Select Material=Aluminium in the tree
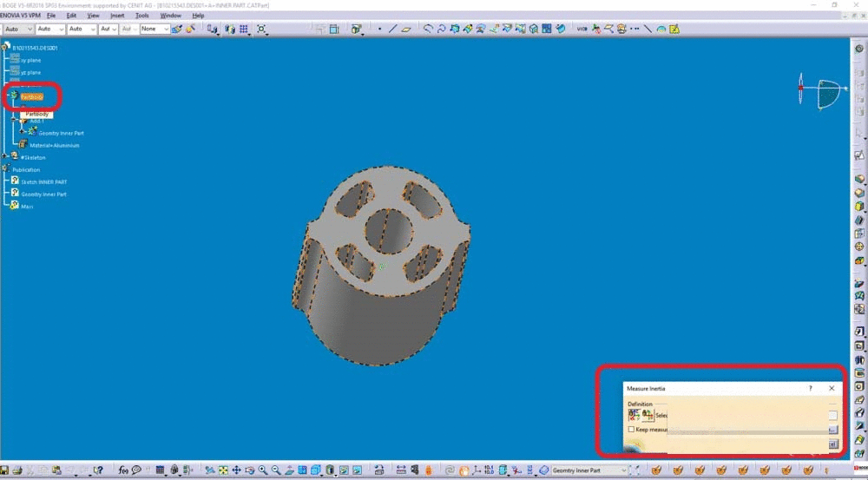 coord(54,145)
